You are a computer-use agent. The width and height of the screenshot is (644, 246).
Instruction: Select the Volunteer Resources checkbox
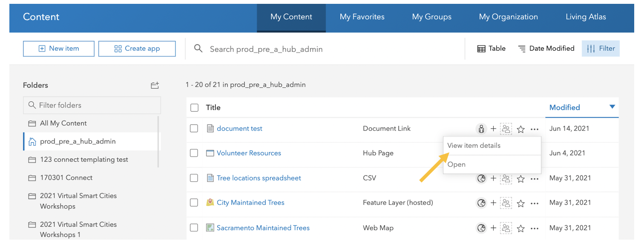pyautogui.click(x=194, y=153)
